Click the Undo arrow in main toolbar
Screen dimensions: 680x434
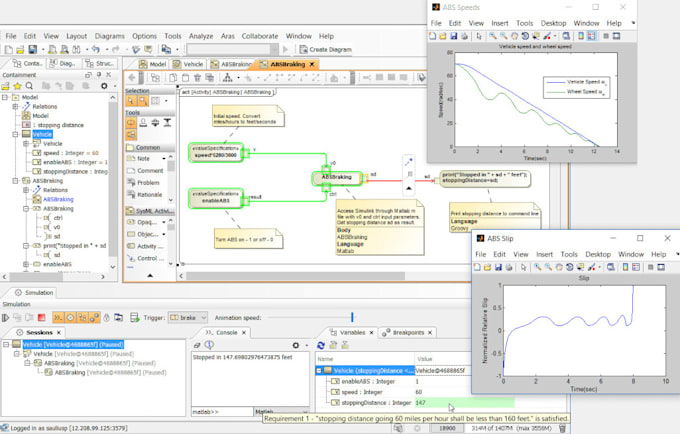point(96,49)
